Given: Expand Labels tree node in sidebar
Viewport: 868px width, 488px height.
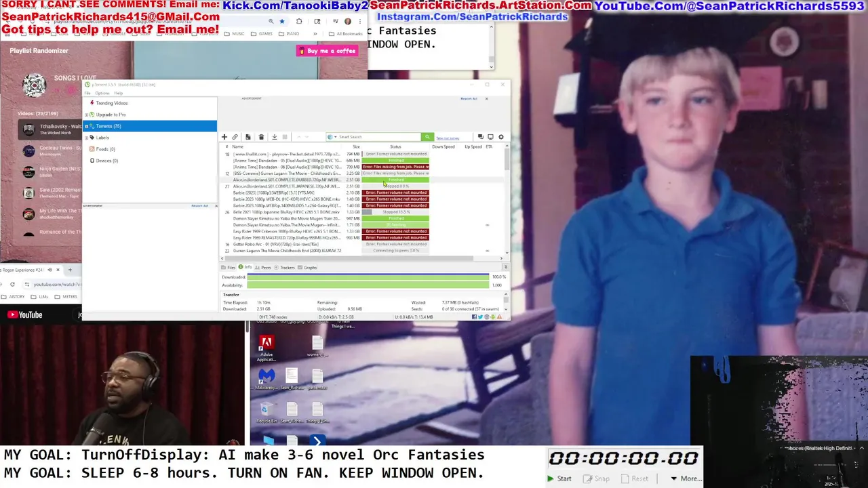Looking at the screenshot, I should pos(86,138).
